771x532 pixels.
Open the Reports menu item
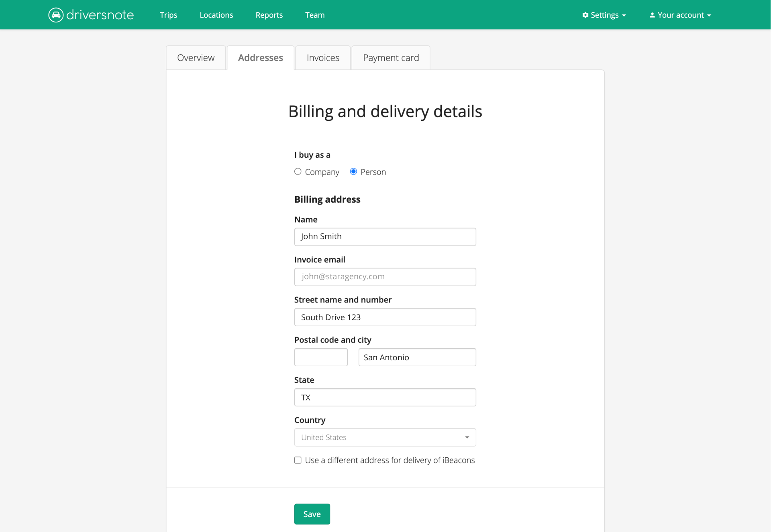(269, 15)
